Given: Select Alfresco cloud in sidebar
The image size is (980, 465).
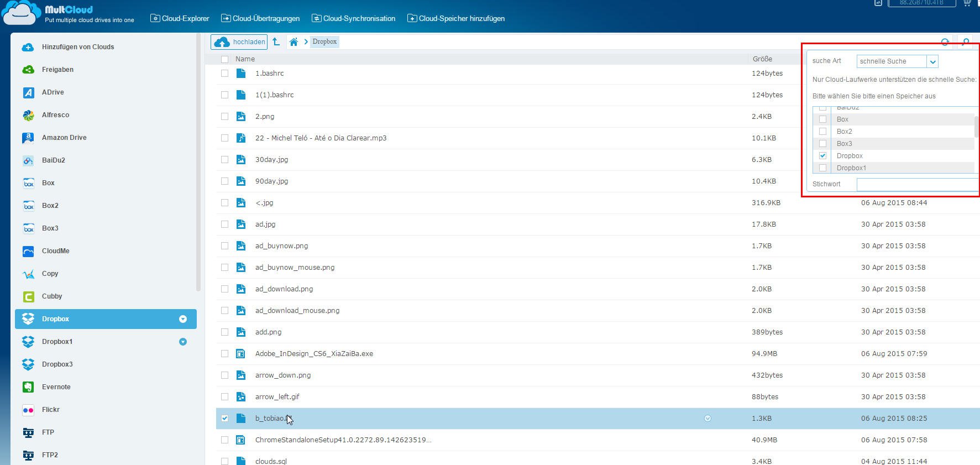Looking at the screenshot, I should coord(55,115).
